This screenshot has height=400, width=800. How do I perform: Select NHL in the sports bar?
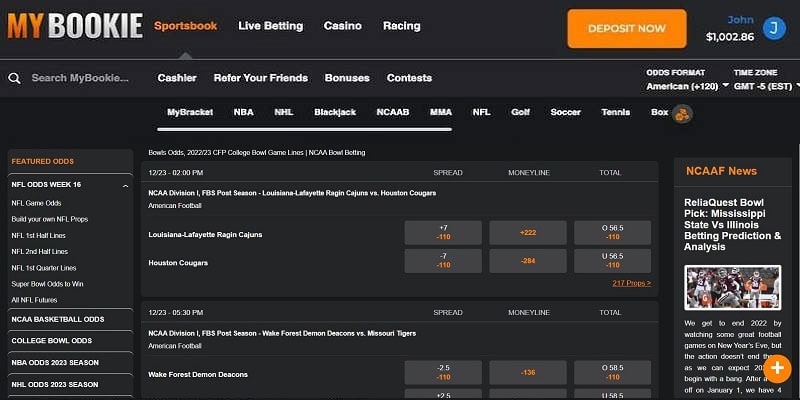[284, 112]
